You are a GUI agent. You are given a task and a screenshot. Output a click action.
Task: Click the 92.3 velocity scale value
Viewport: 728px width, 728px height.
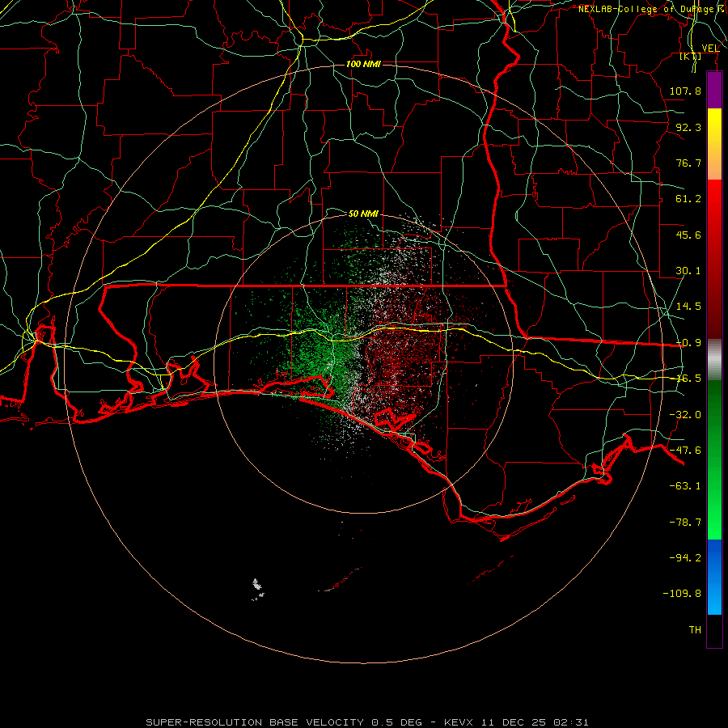coord(688,127)
